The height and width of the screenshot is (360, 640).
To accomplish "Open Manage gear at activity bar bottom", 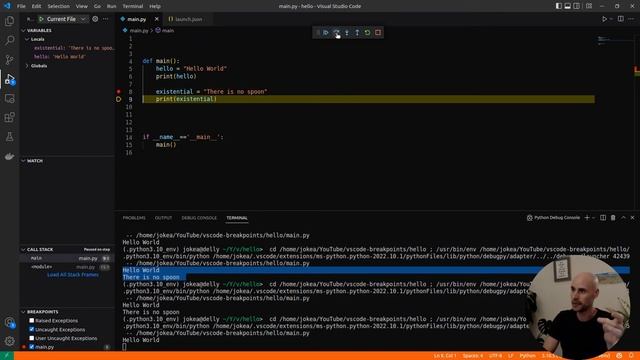I will pos(9,341).
